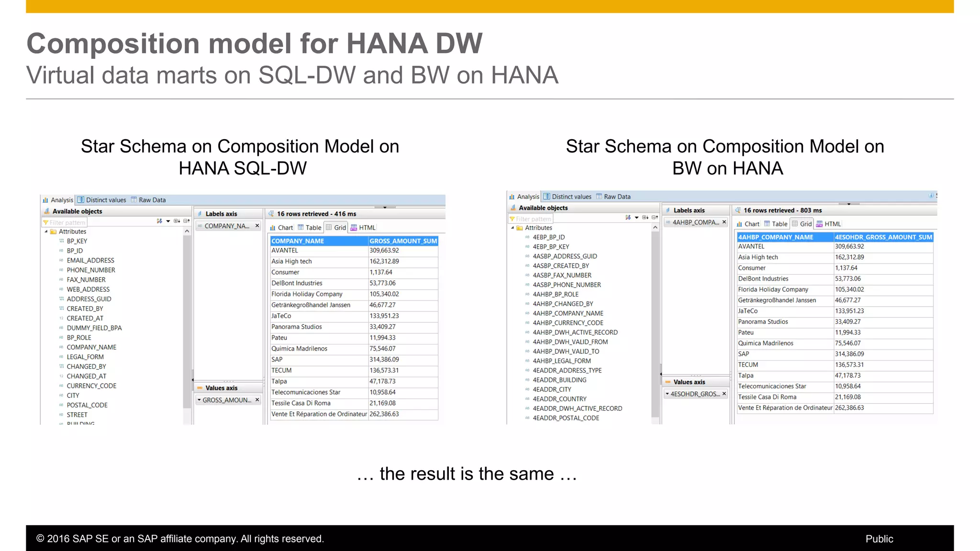Click scroll-up arrow in BW on HANA attributes list
The height and width of the screenshot is (551, 980).
pos(655,228)
